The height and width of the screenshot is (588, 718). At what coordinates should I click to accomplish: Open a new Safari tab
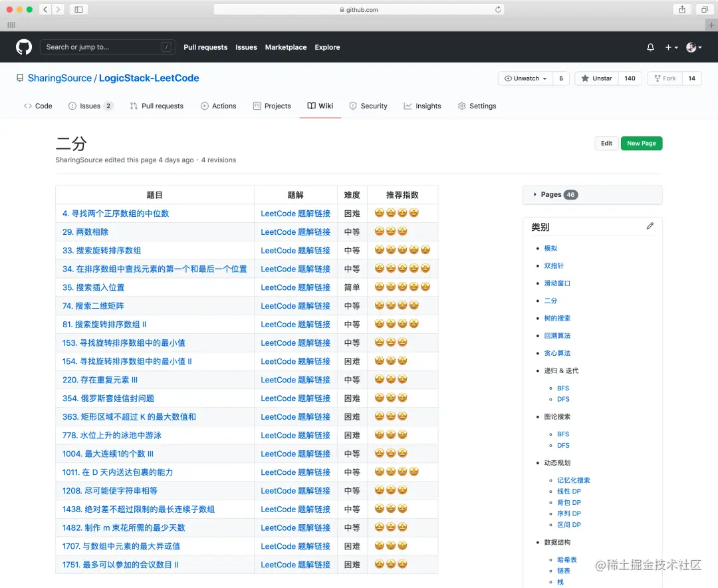point(711,25)
